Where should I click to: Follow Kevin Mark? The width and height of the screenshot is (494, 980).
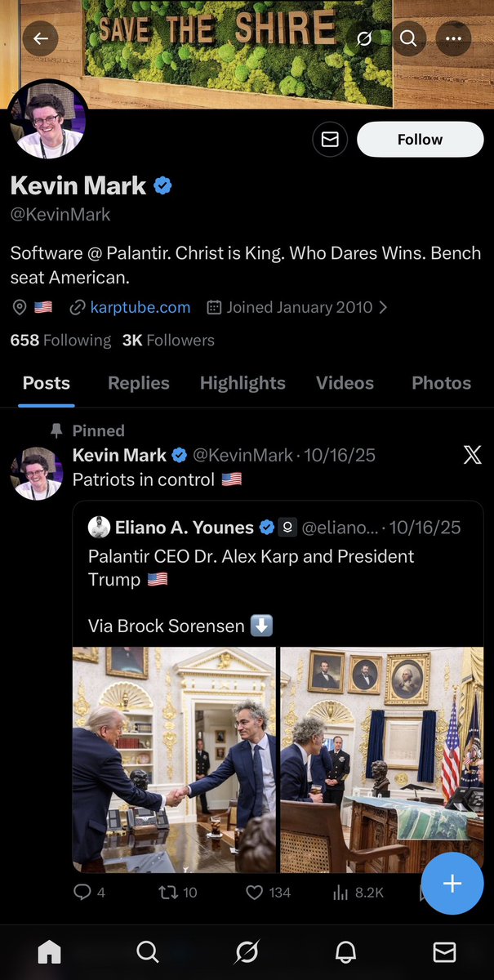420,140
